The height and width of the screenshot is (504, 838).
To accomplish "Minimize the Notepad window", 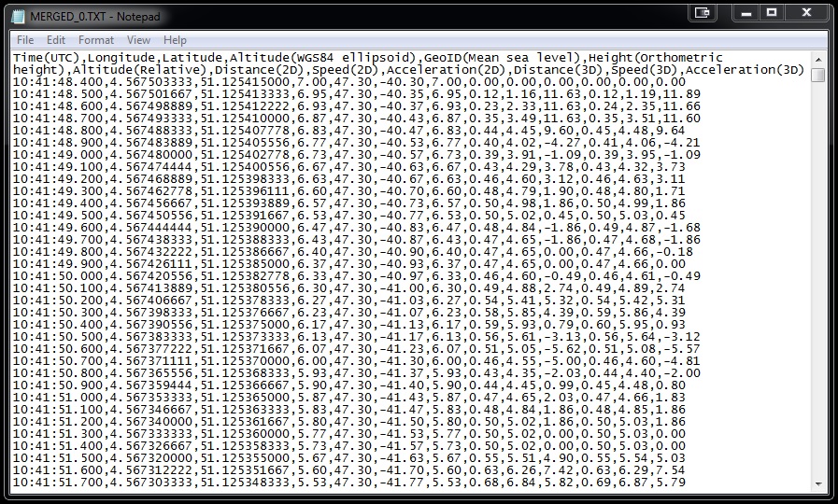I will point(746,12).
